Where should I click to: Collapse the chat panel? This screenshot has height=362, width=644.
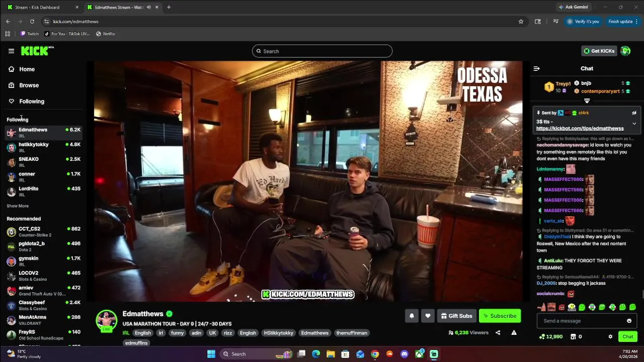click(x=536, y=68)
